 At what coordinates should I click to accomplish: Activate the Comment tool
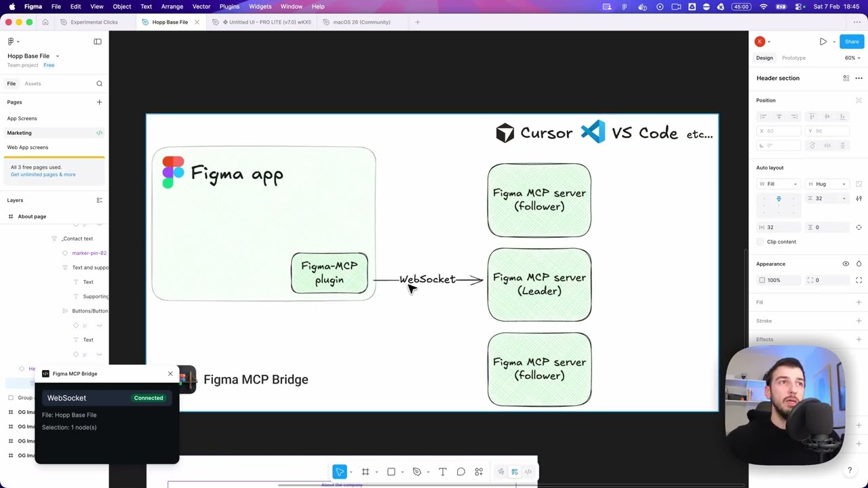coord(460,472)
